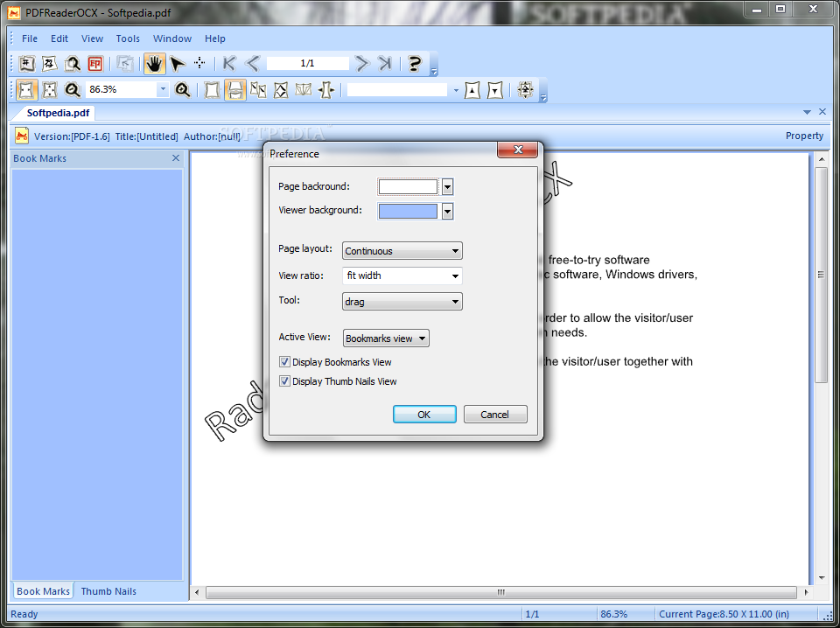Click the horizontal arrows page icon
The image size is (840, 628).
[326, 90]
